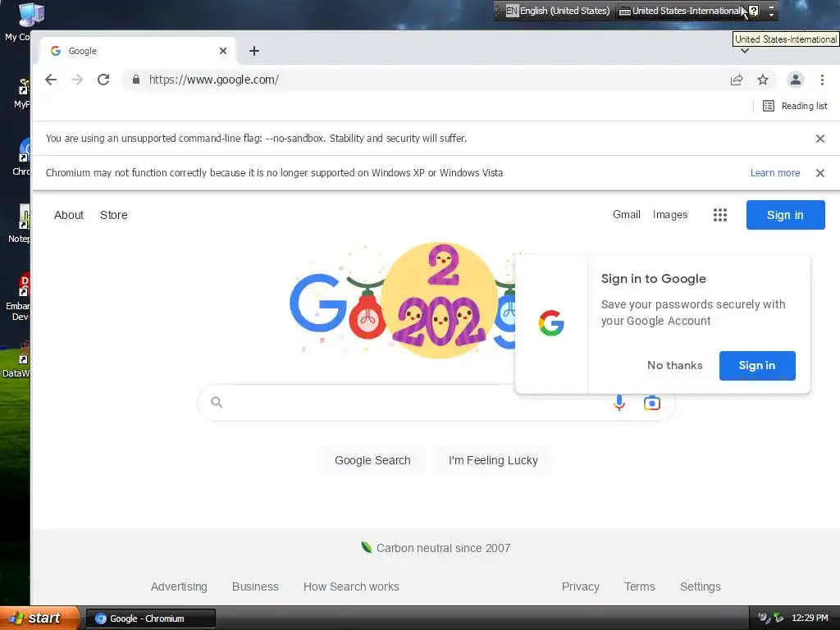Open the profile avatar menu

[x=796, y=80]
